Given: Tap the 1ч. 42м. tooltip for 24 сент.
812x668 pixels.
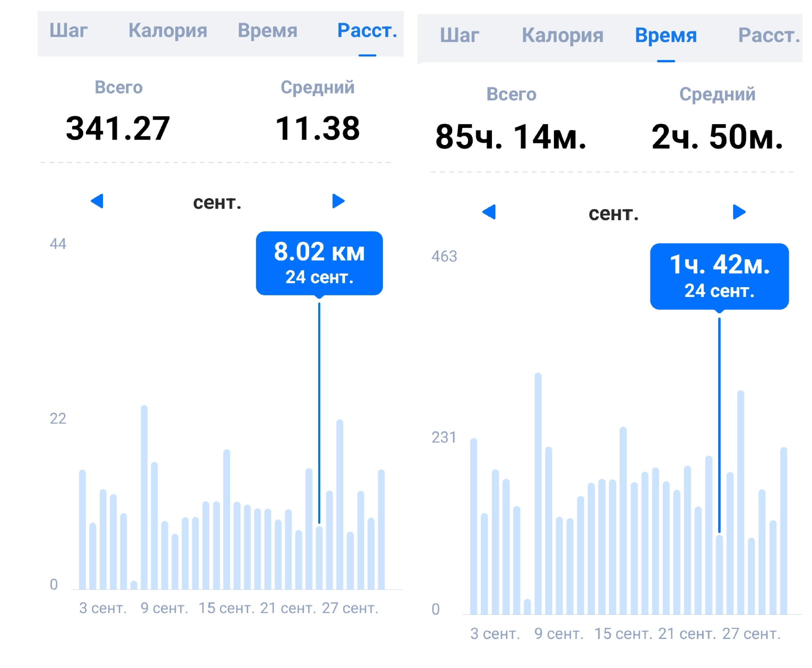Looking at the screenshot, I should click(719, 276).
